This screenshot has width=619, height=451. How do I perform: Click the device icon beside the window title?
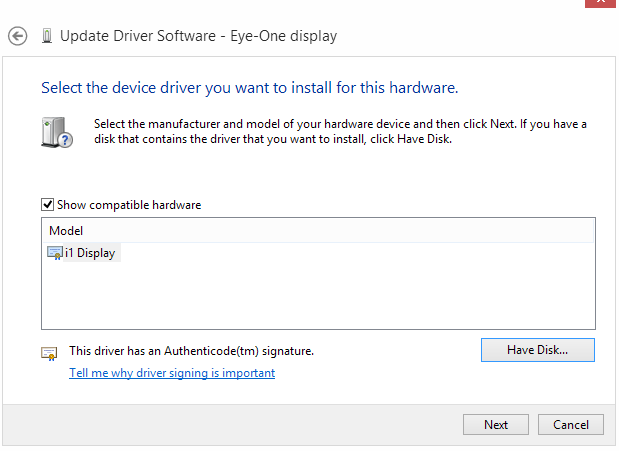click(47, 36)
